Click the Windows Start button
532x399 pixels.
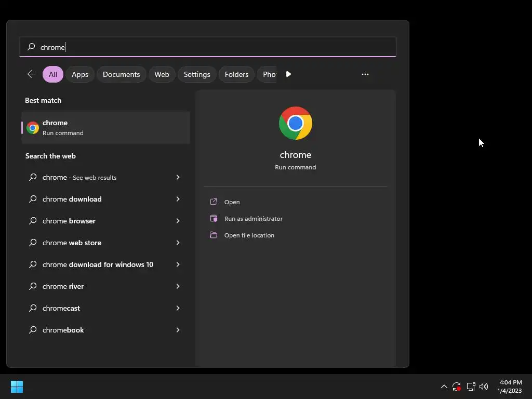(17, 387)
